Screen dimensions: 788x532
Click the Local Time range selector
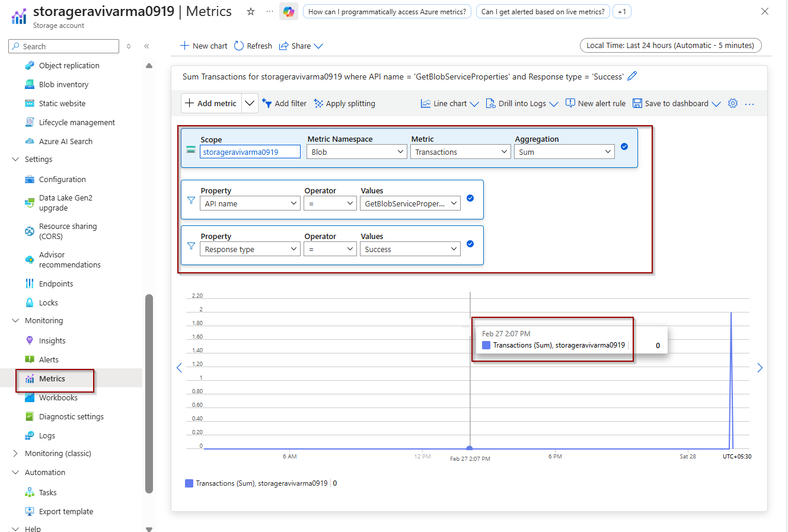(x=671, y=45)
